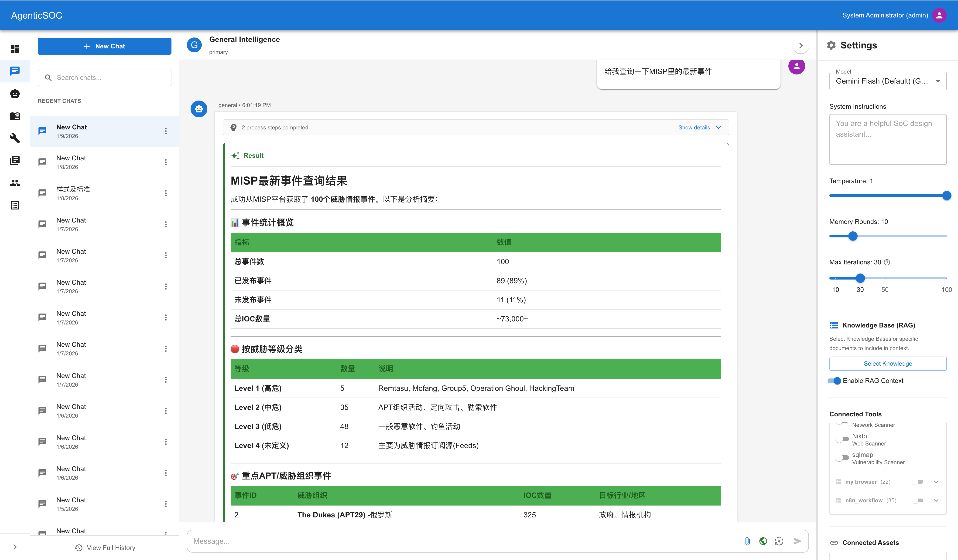The width and height of the screenshot is (958, 560).
Task: Click the robot agents sidebar icon
Action: click(x=15, y=94)
